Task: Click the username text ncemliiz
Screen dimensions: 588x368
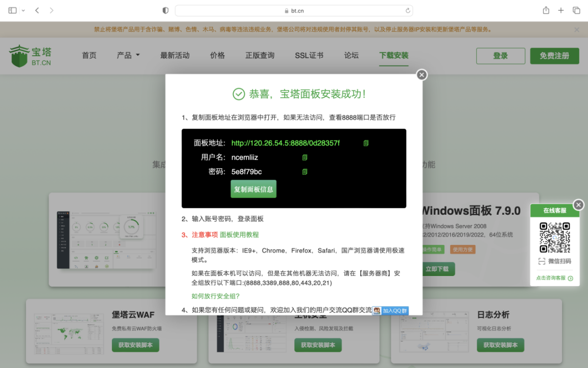Action: point(245,157)
